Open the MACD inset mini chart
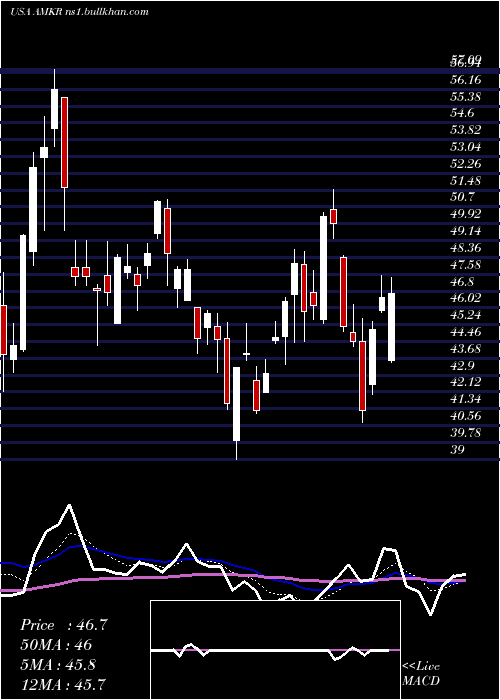The height and width of the screenshot is (700, 500). tap(275, 650)
